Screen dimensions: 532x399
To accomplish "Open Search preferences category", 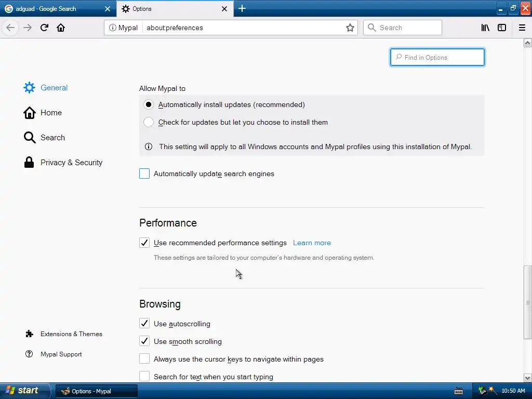I will pyautogui.click(x=44, y=137).
